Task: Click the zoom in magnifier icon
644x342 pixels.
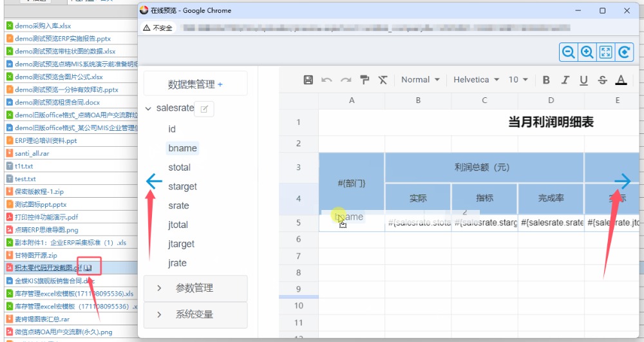Action: pos(587,53)
